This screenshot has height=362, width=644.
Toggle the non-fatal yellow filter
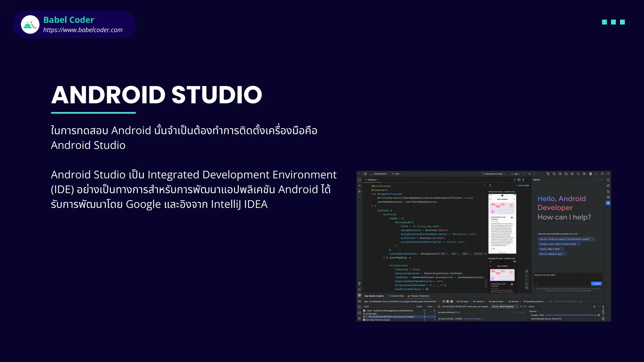pos(452,301)
